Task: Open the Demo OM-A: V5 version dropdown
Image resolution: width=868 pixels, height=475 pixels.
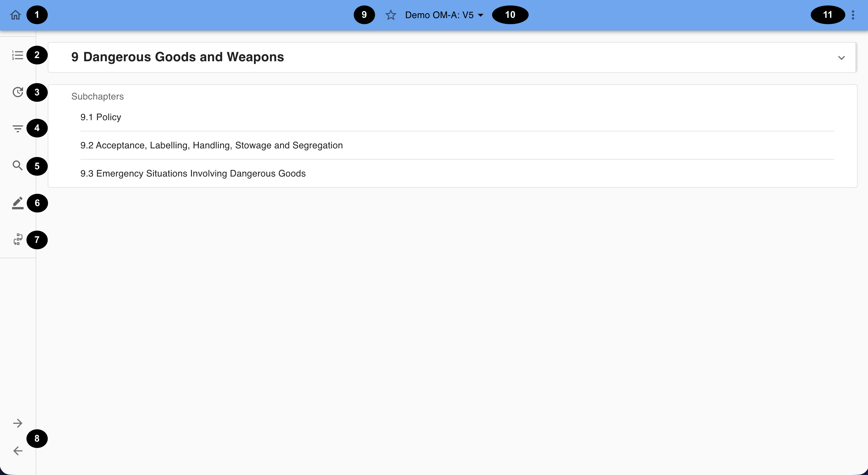Action: click(x=439, y=15)
